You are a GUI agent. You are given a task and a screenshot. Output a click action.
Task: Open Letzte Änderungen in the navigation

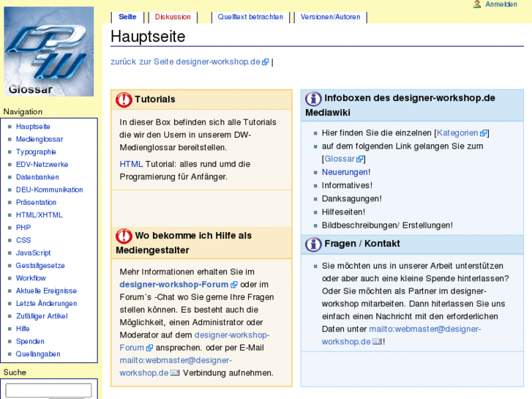[x=47, y=304]
